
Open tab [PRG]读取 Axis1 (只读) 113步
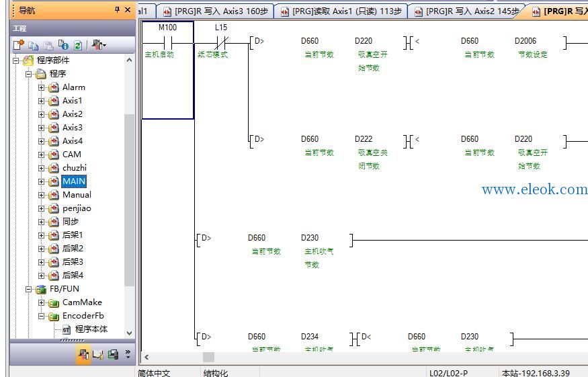pos(341,11)
